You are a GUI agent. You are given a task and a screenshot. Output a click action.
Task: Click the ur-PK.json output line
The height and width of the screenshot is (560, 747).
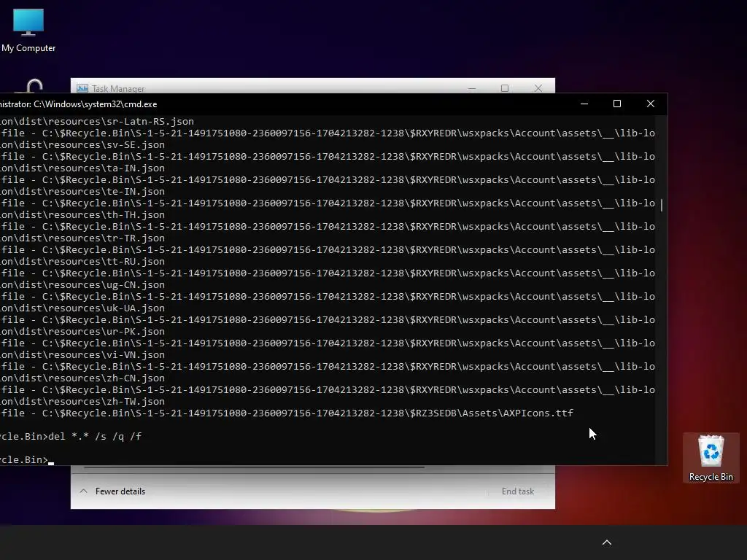82,332
